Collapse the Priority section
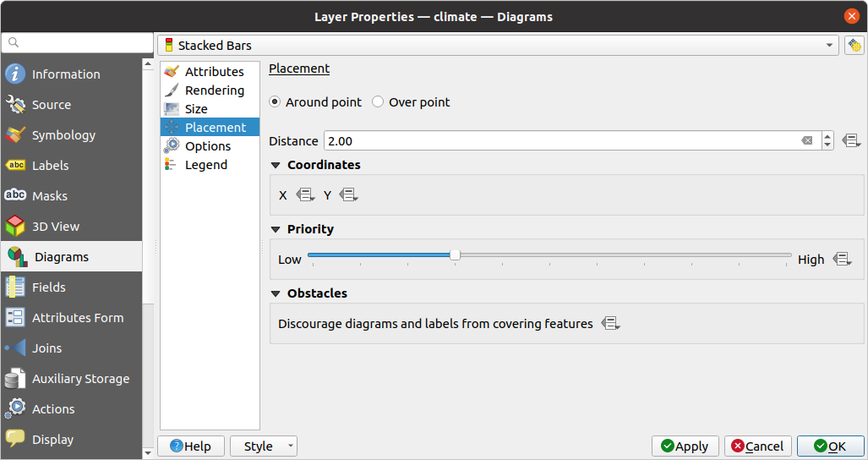Image resolution: width=868 pixels, height=460 pixels. [276, 229]
